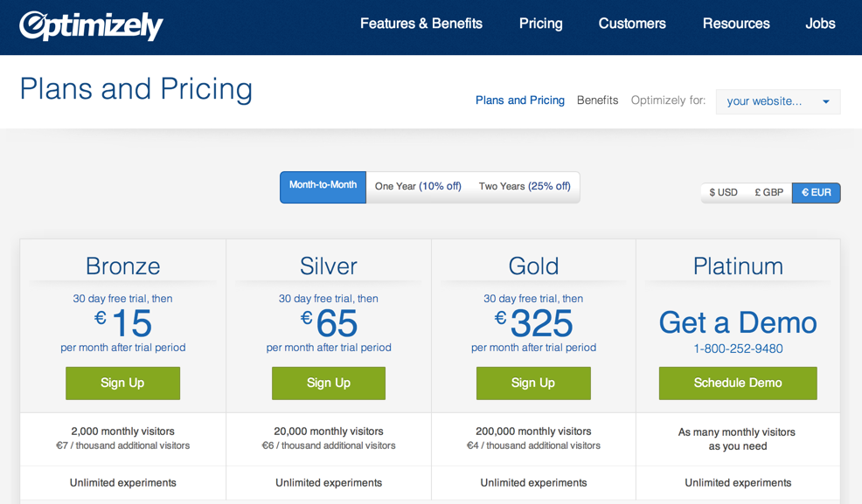Open Resources in the top navigation
This screenshot has width=862, height=504.
(x=736, y=24)
